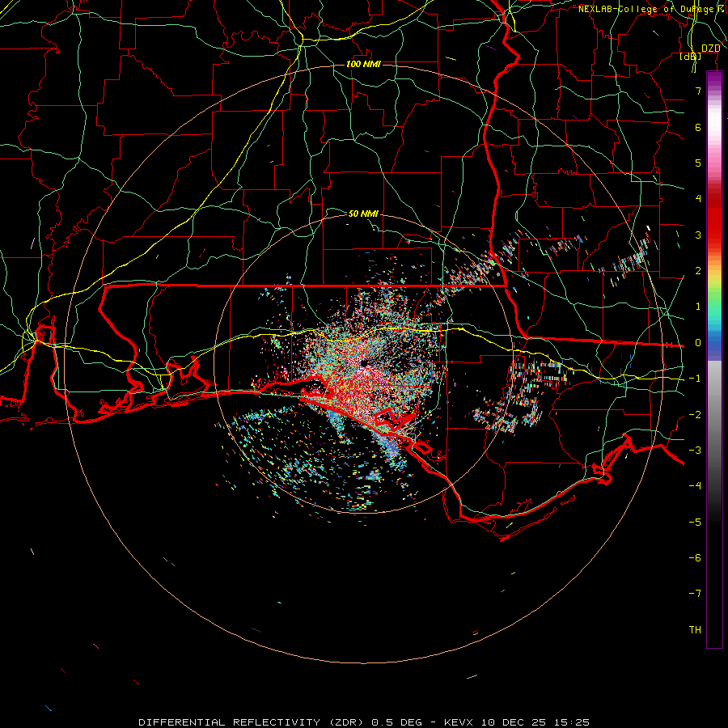Select the 7 value on the scale
The image size is (728, 728).
pyautogui.click(x=698, y=91)
